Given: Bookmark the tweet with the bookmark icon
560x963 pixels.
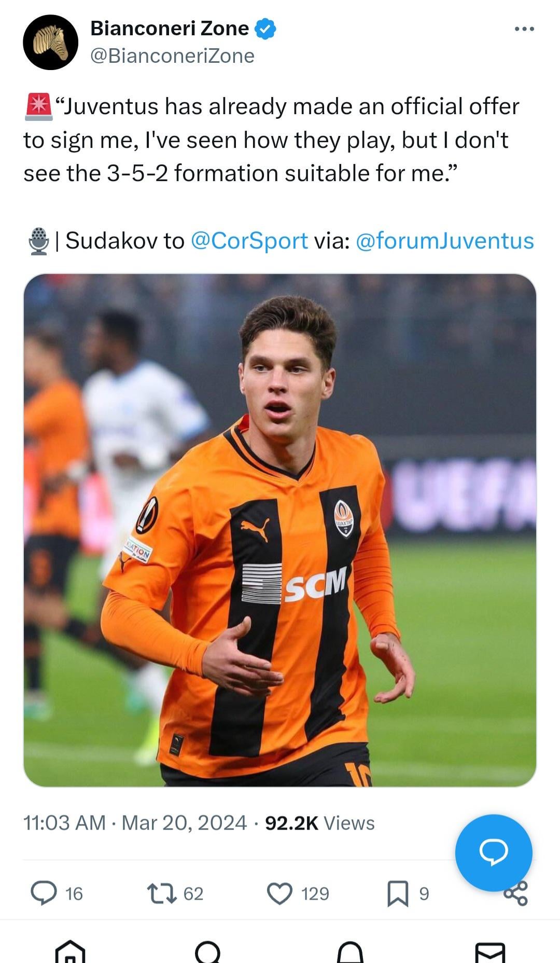Looking at the screenshot, I should pyautogui.click(x=398, y=893).
